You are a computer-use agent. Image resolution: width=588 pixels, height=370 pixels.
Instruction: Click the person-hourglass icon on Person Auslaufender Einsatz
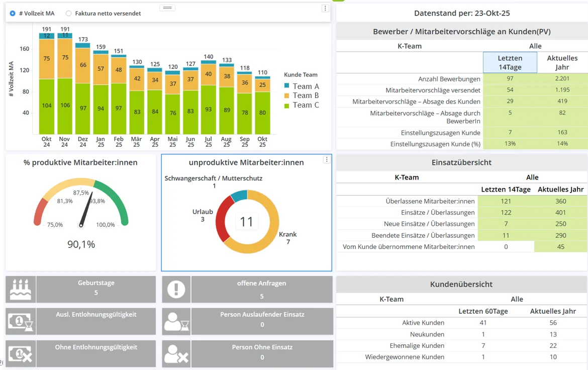(x=176, y=321)
